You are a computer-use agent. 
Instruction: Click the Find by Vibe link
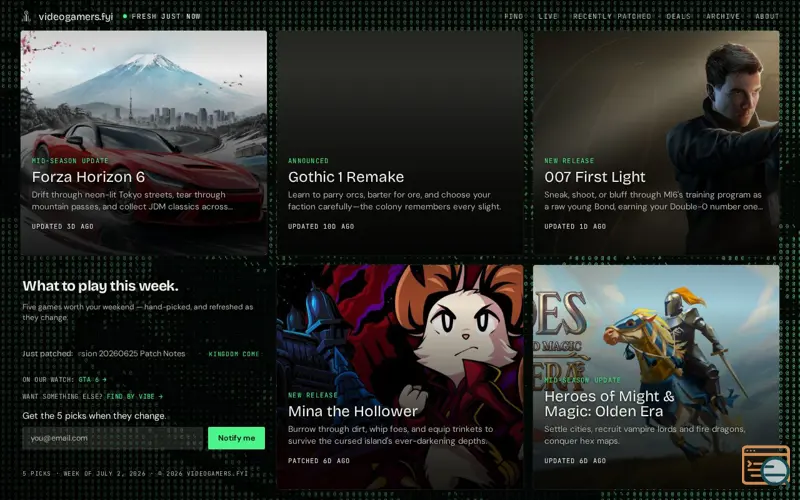[135, 396]
